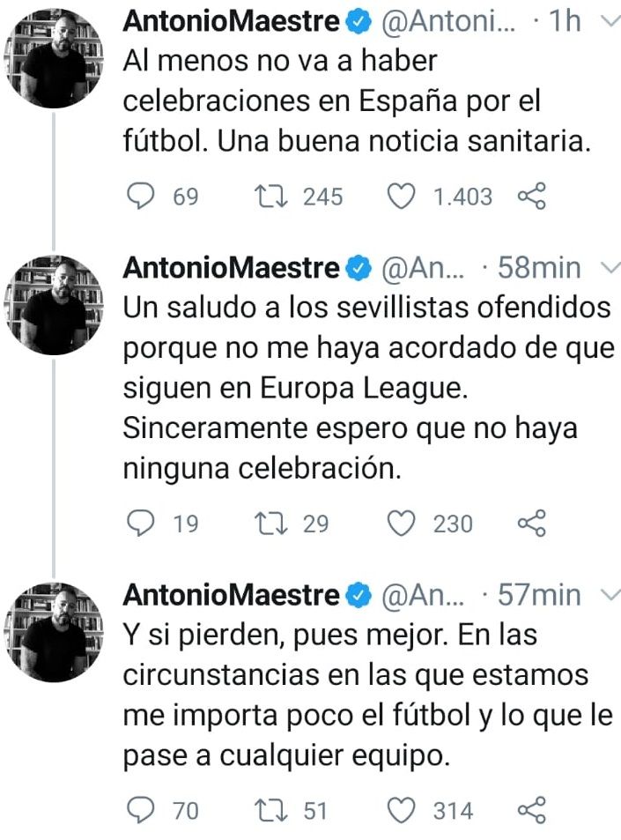Like the first tweet about fútbol
The height and width of the screenshot is (840, 621).
click(x=403, y=197)
